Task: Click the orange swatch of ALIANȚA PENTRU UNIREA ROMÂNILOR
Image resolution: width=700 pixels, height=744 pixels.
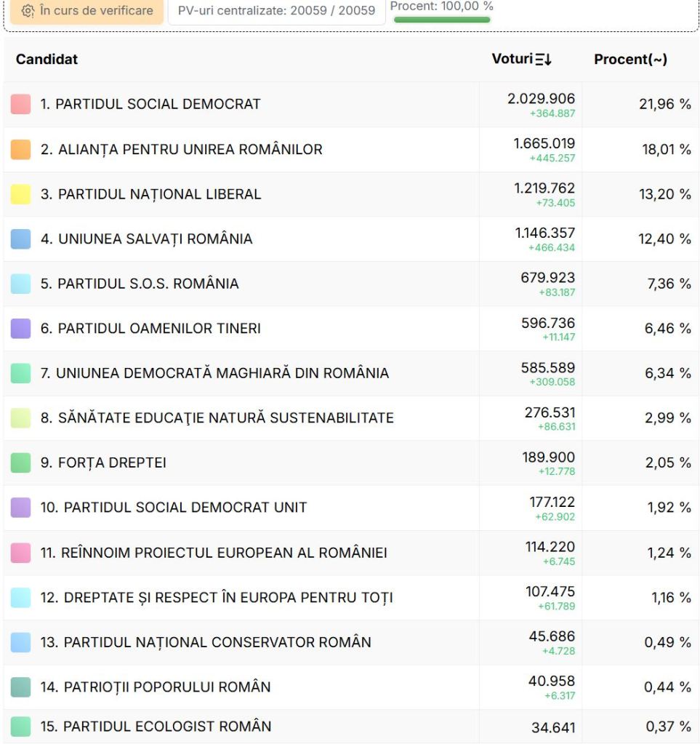Action: (x=20, y=149)
